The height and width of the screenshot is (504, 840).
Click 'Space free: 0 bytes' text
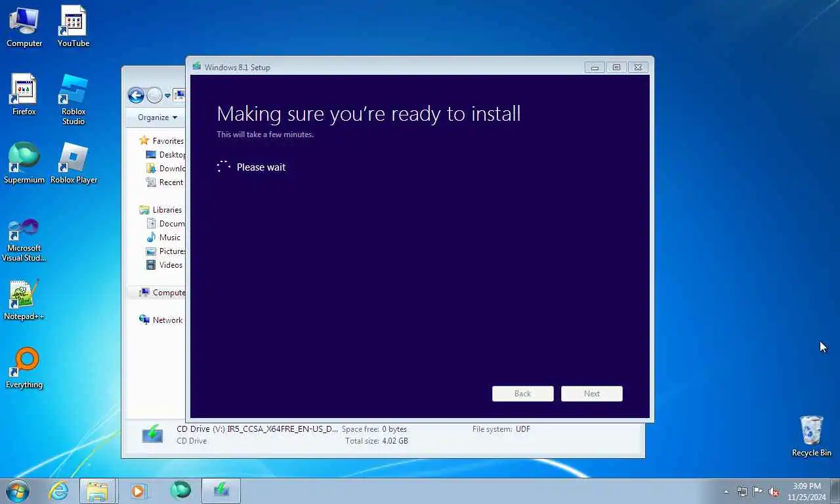point(374,429)
